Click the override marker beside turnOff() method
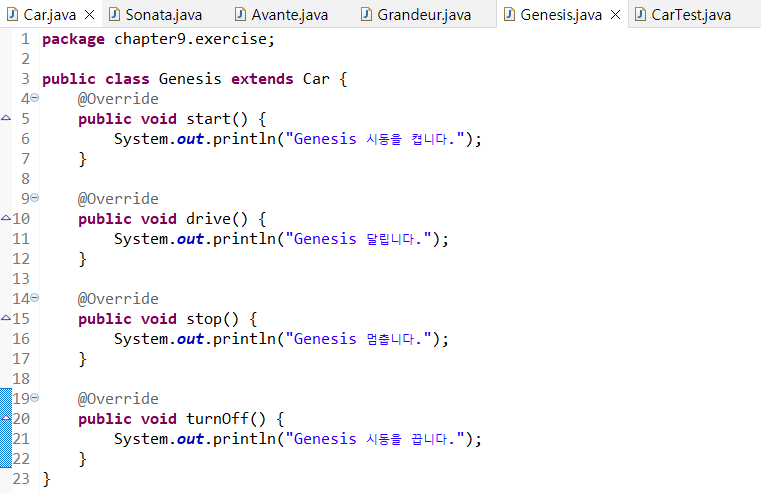The height and width of the screenshot is (493, 761). (x=6, y=419)
